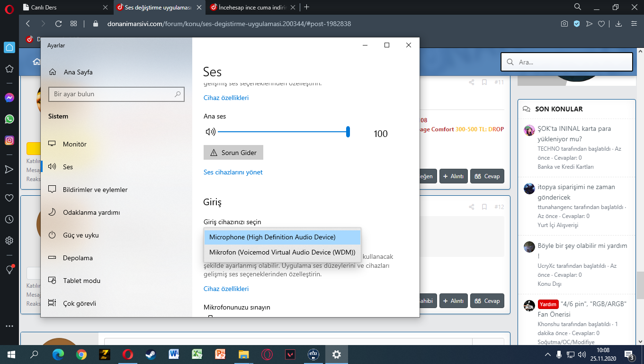The width and height of the screenshot is (644, 364).
Task: Take a page snapshot with the camera icon
Action: coord(564,24)
